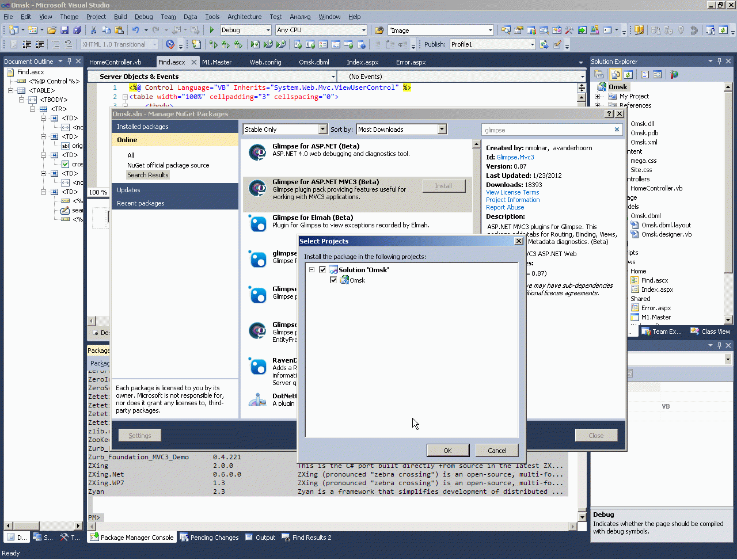Switch to the Web.config tab

[265, 62]
